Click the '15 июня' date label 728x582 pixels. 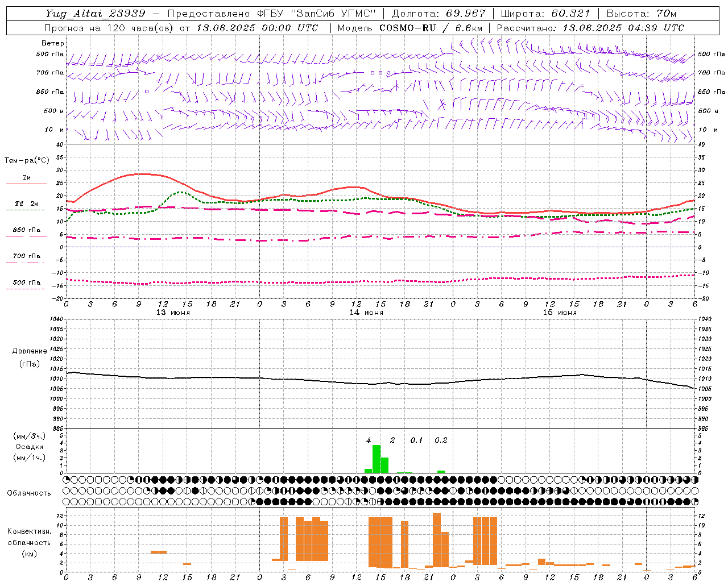pos(560,313)
